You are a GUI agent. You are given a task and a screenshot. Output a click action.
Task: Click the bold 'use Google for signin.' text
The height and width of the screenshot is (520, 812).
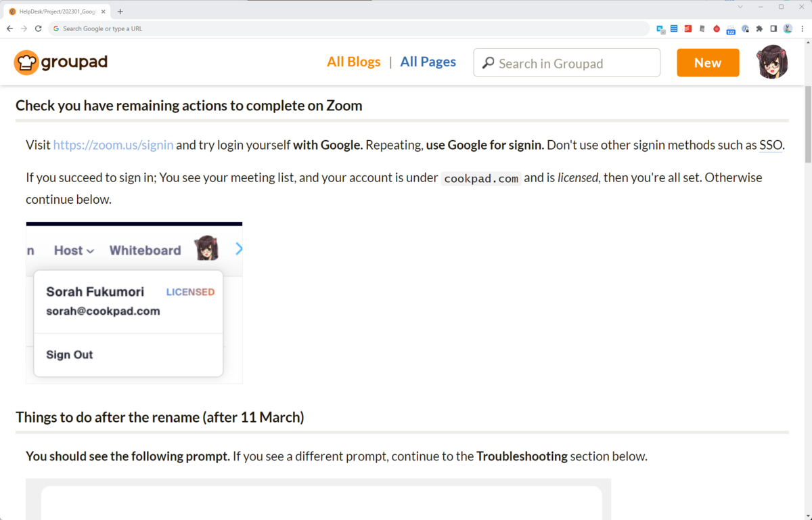coord(484,145)
